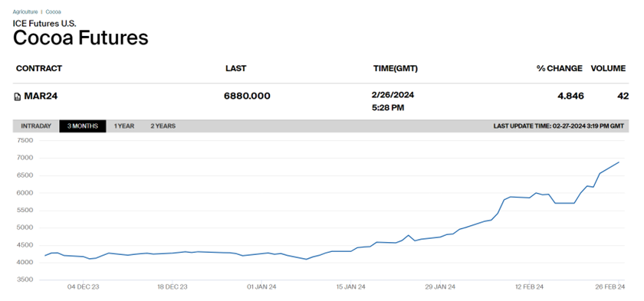Click the chart line's final peak point
The height and width of the screenshot is (301, 644).
point(619,162)
